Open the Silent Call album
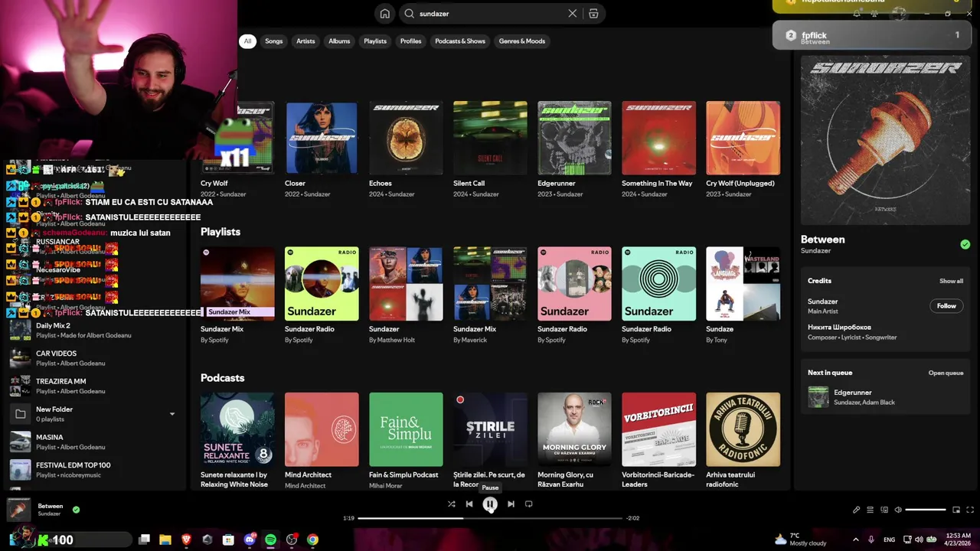The width and height of the screenshot is (980, 551). pos(490,138)
